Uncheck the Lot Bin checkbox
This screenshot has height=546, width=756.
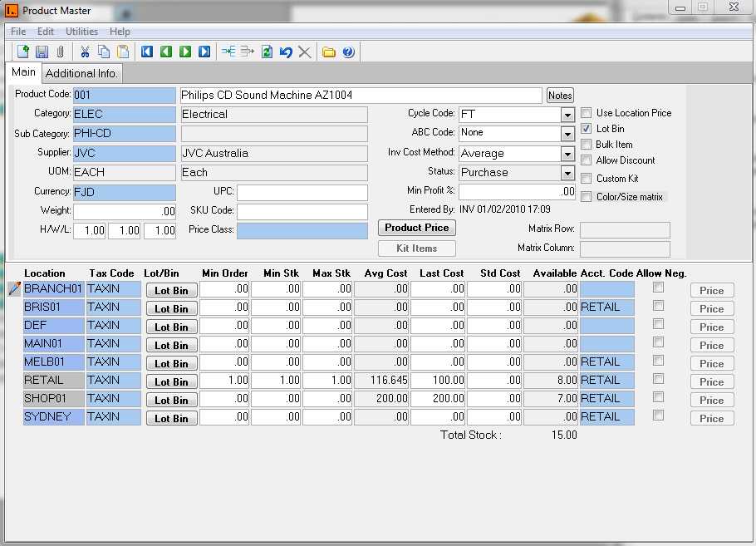click(587, 129)
